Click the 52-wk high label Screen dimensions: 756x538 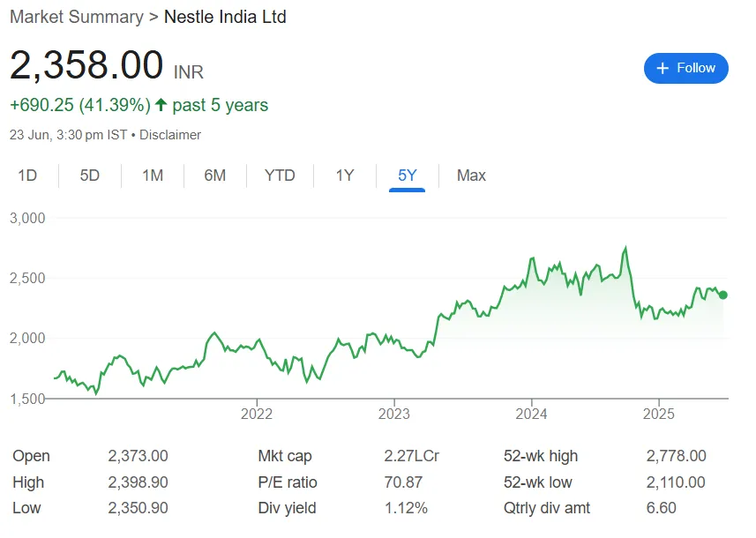coord(541,456)
